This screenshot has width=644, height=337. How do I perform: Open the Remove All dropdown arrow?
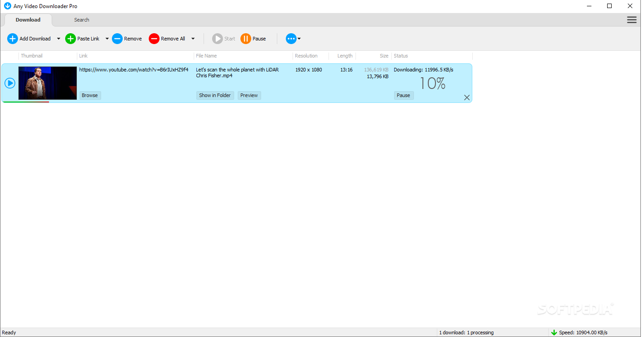tap(193, 39)
